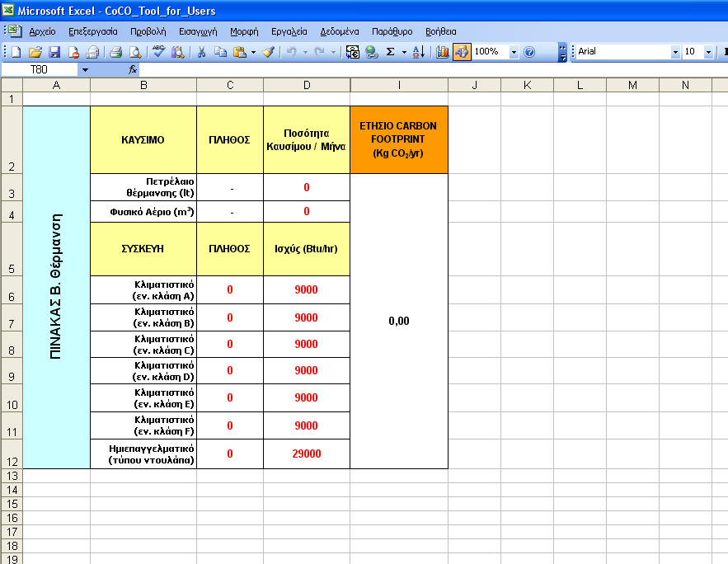
Task: Click the Ισχύς (Btu/hr) header cell
Action: click(x=307, y=249)
